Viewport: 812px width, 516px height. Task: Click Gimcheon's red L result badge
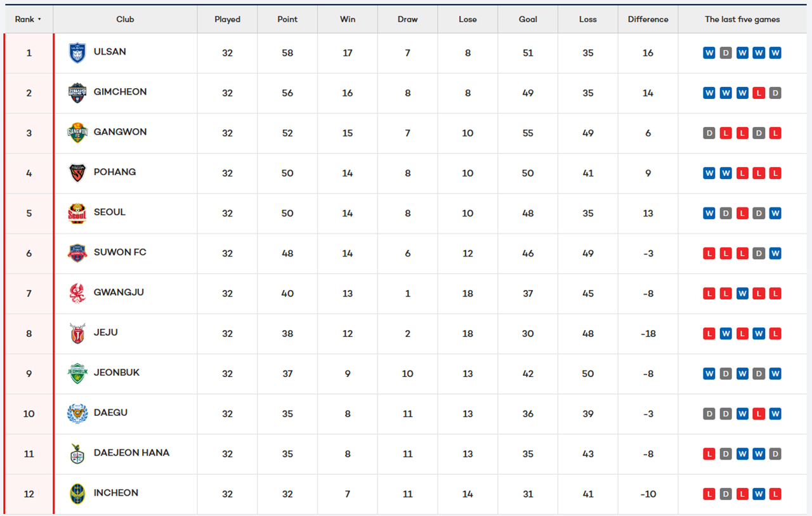point(759,93)
